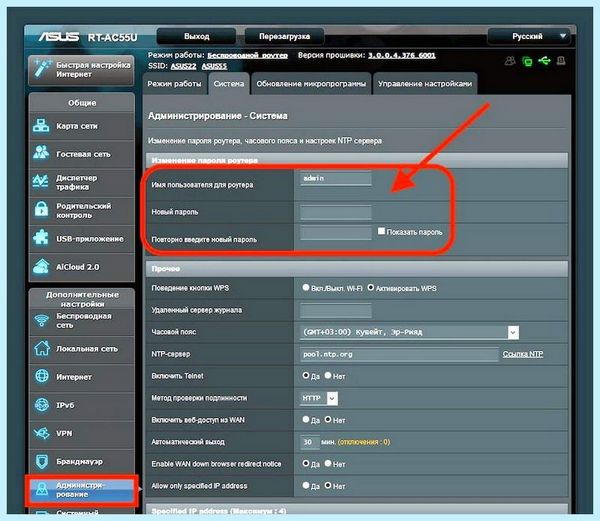Click NTP server field pool.ntp.org
Image resolution: width=600 pixels, height=521 pixels.
click(399, 354)
